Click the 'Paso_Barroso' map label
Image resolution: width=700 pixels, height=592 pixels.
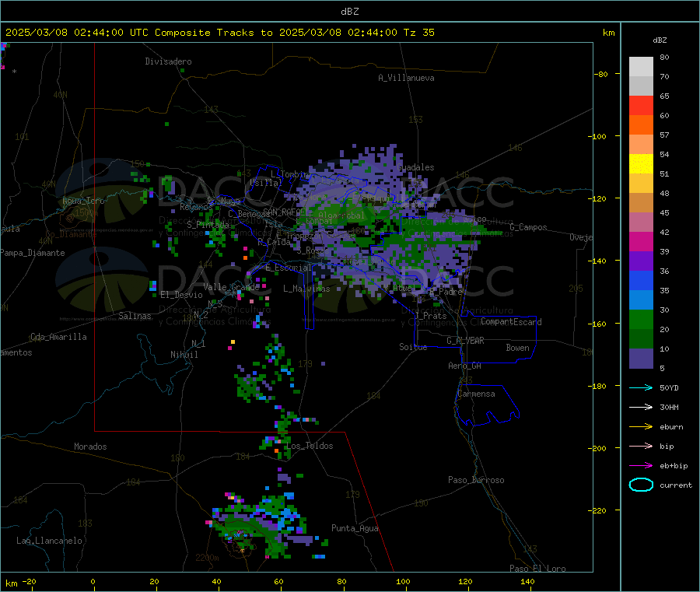click(476, 480)
